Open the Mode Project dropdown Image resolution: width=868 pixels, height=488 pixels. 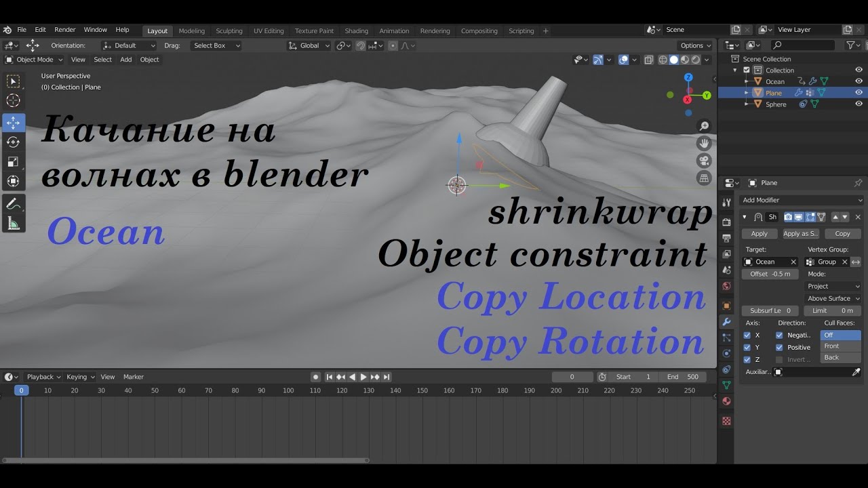tap(833, 286)
